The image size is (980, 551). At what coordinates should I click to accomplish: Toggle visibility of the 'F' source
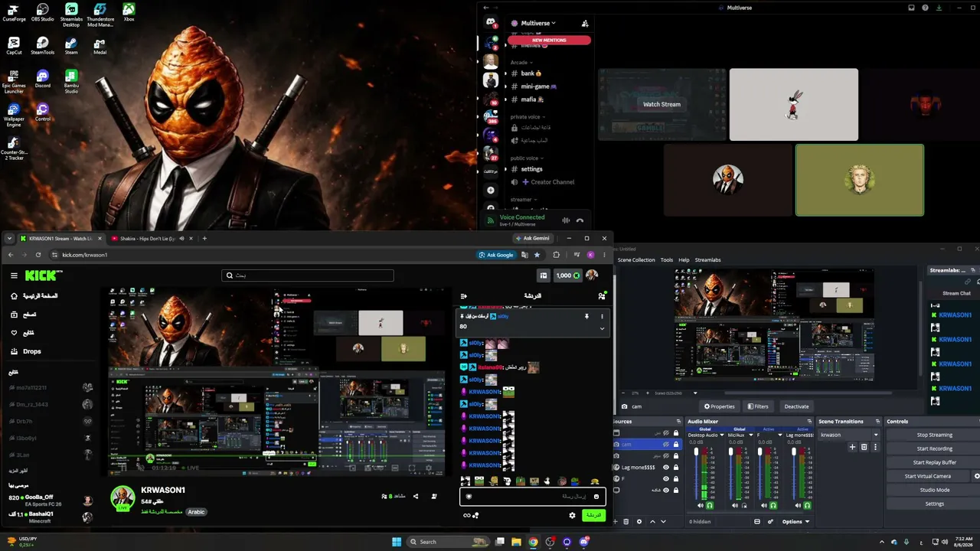[x=666, y=478]
